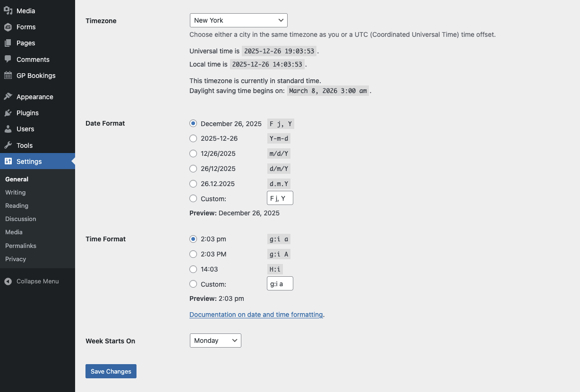This screenshot has height=392, width=580.
Task: Click the Media icon in sidebar
Action: point(8,10)
